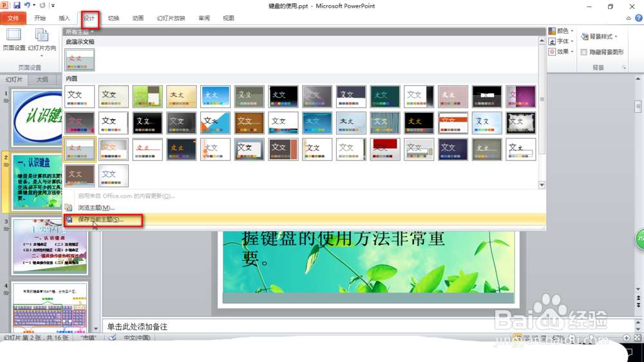
Task: Switch to the 幻灯片放映 slide show tab
Action: point(171,18)
